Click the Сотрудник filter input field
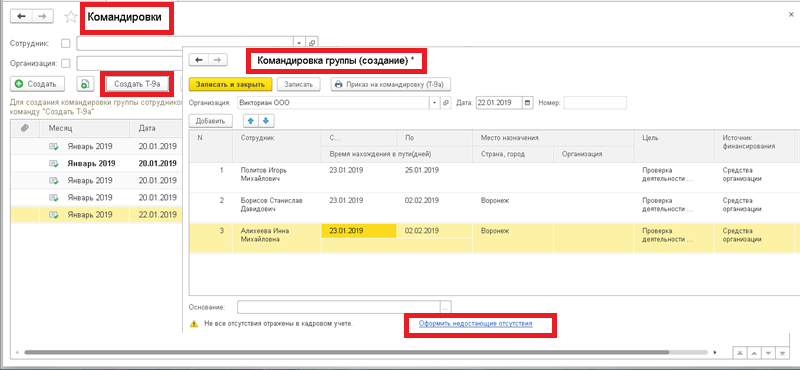The image size is (800, 370). click(186, 43)
